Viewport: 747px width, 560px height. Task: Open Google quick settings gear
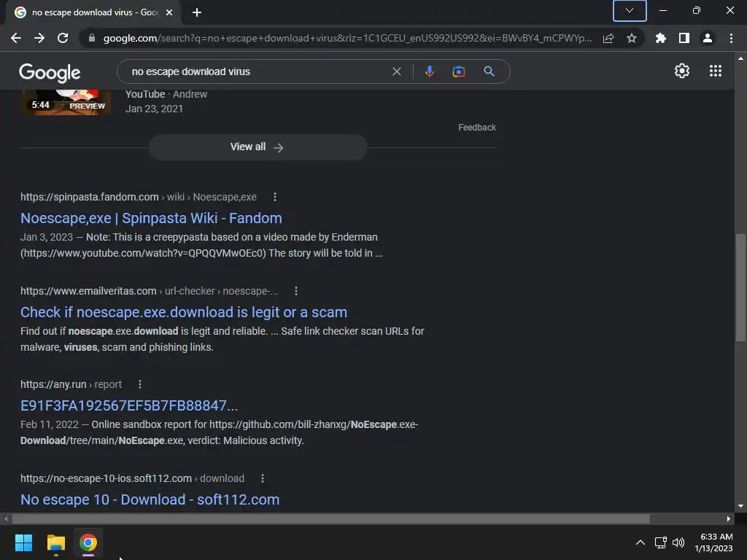682,71
